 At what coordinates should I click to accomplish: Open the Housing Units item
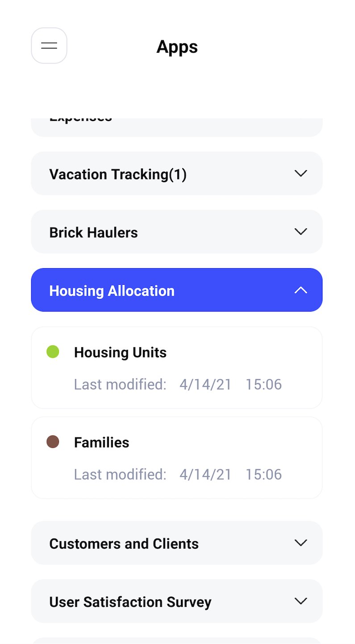click(120, 353)
